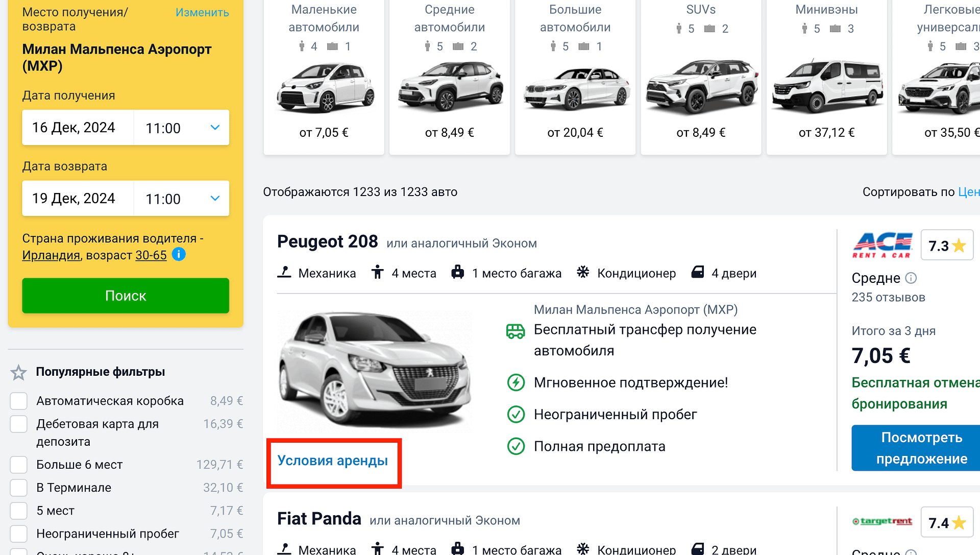Click ACE Rent A Car logo
This screenshot has width=980, height=555.
pyautogui.click(x=882, y=246)
